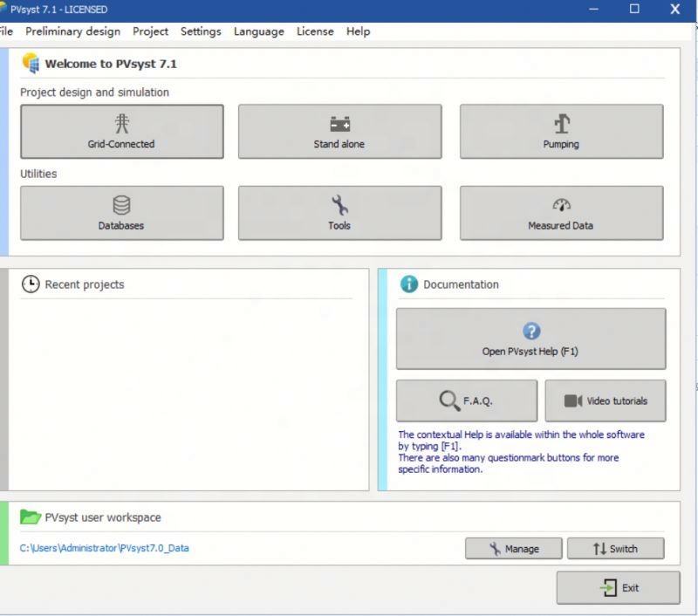Click the Pumping system icon
Image resolution: width=698 pixels, height=616 pixels.
pyautogui.click(x=561, y=124)
